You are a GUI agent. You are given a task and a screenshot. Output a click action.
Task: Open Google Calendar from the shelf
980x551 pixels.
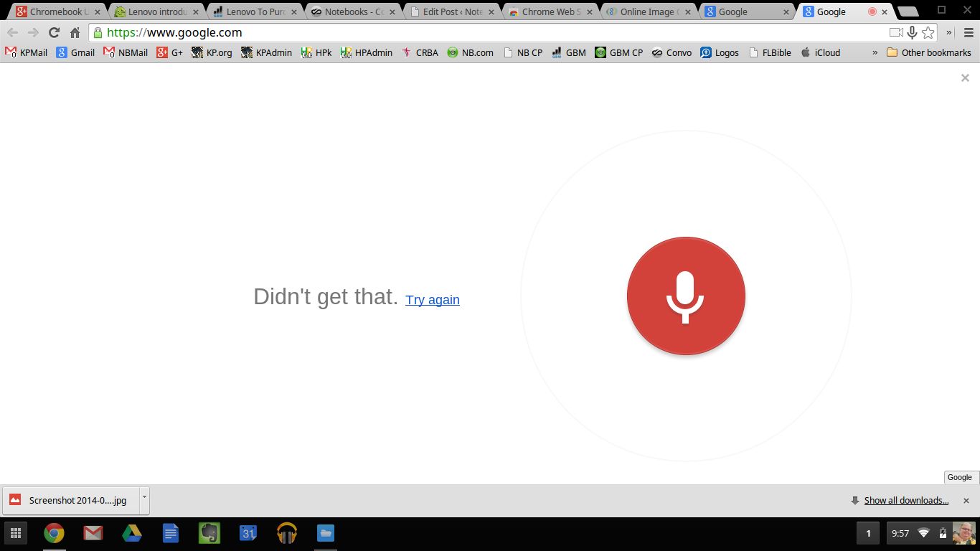pyautogui.click(x=248, y=533)
